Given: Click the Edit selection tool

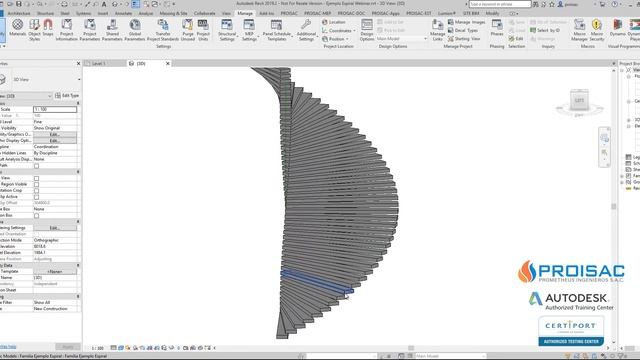Looking at the screenshot, I should tap(516, 39).
